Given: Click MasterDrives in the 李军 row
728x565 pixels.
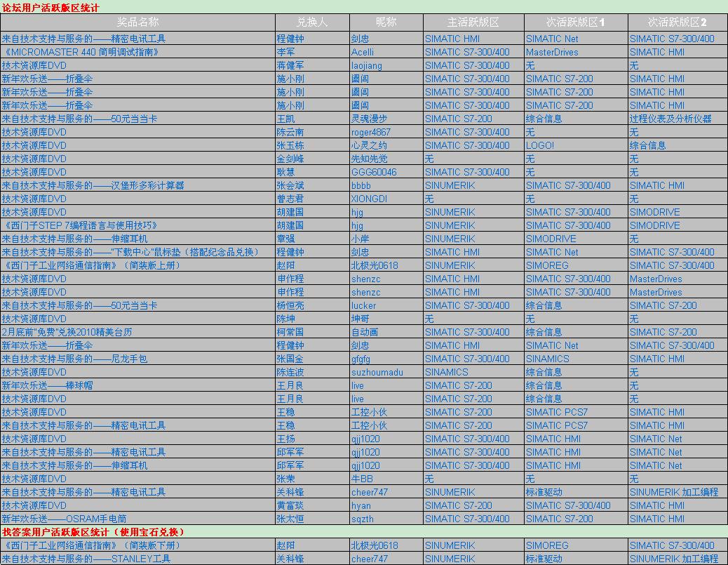Looking at the screenshot, I should pos(552,52).
